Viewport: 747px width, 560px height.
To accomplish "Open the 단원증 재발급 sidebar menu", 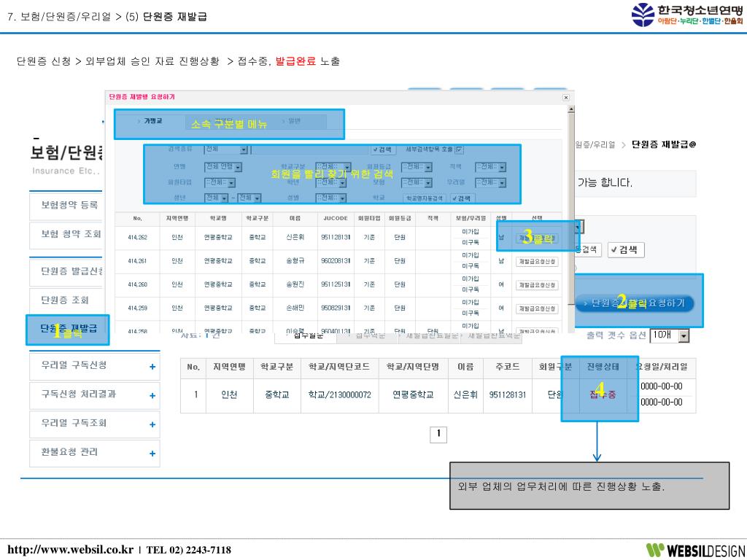I will (x=68, y=329).
